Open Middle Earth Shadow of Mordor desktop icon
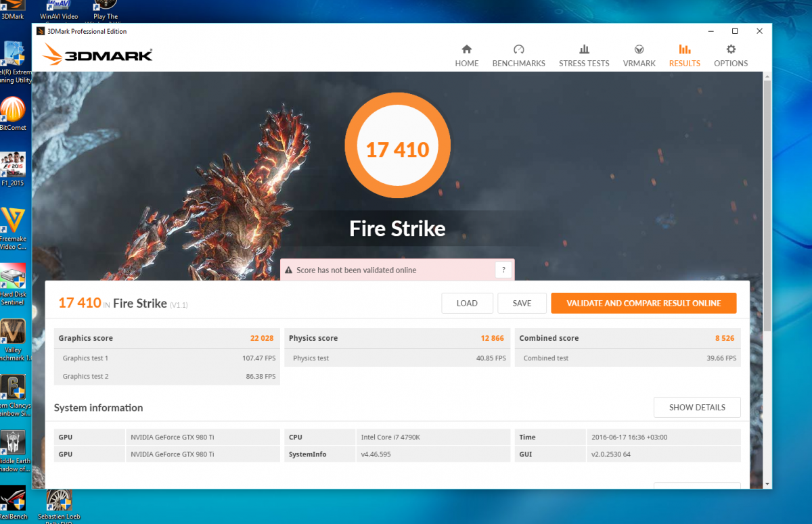The width and height of the screenshot is (812, 524). (13, 451)
